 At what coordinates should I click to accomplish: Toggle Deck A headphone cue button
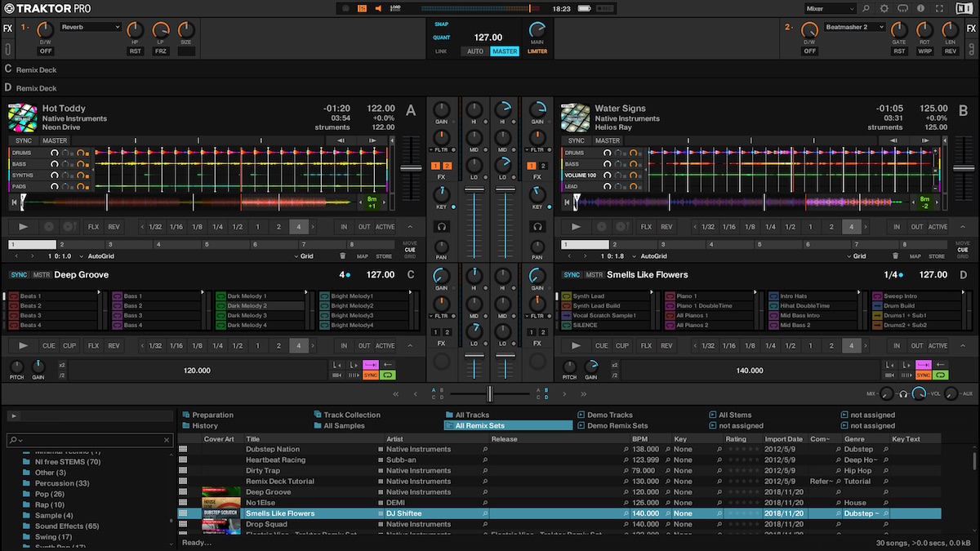442,227
